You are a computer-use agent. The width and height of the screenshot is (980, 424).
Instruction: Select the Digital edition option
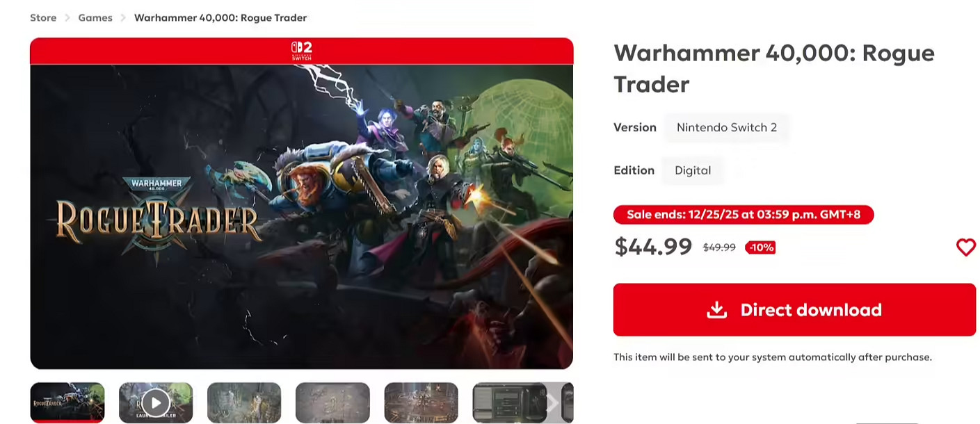(x=693, y=170)
